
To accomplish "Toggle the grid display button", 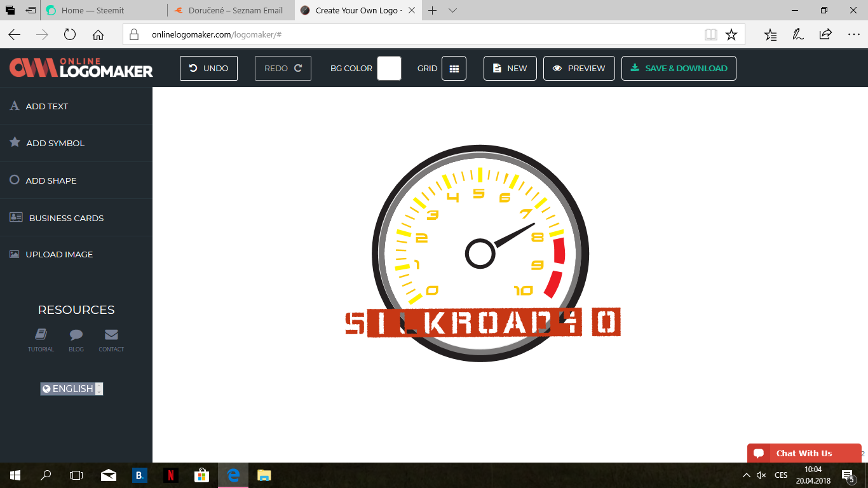I will tap(454, 69).
